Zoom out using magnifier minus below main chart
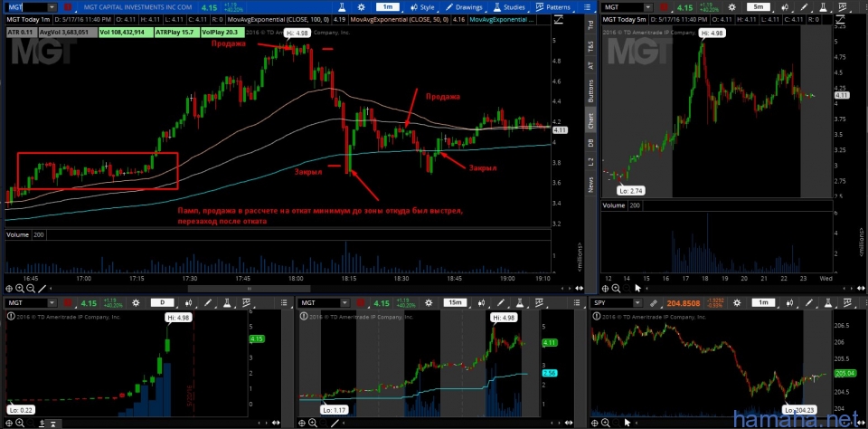 tap(31, 288)
